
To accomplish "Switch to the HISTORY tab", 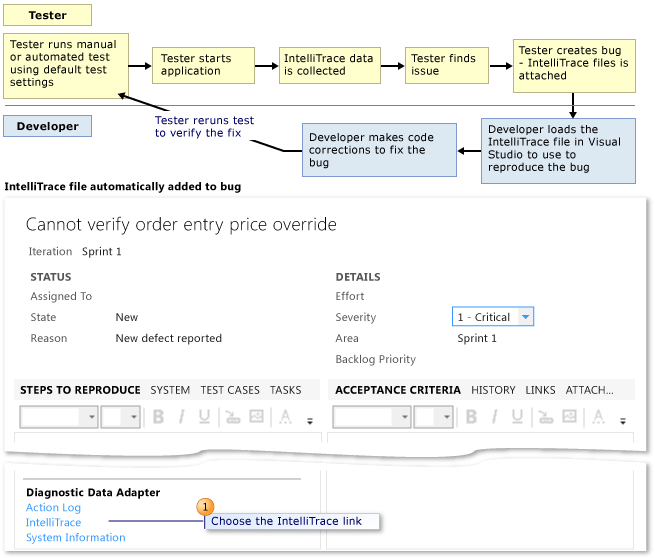I will 493,390.
